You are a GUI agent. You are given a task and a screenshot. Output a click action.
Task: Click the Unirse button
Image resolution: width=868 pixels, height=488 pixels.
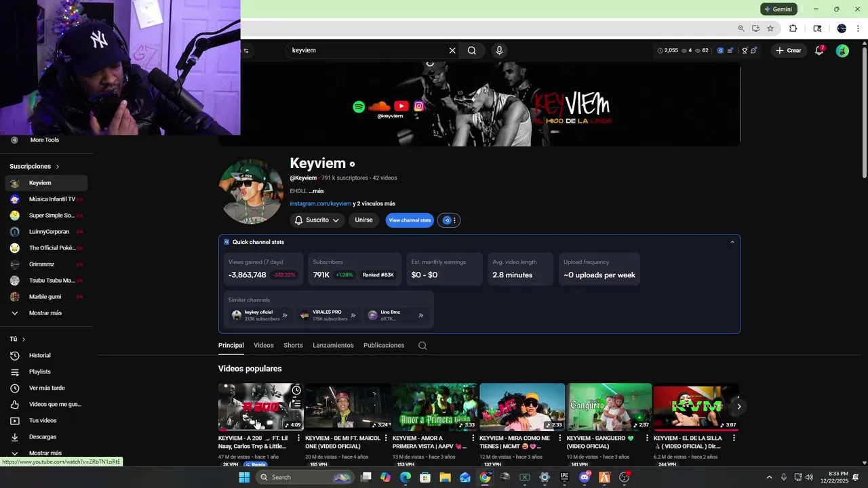point(363,220)
